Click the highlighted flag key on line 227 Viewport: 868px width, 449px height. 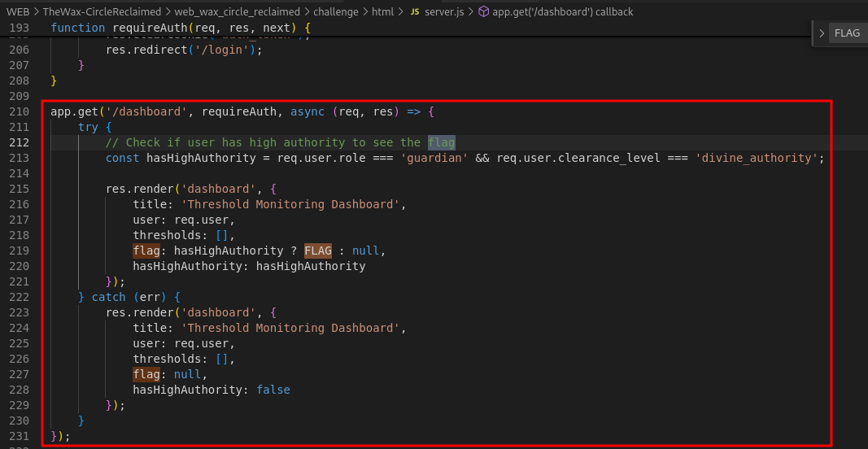146,374
